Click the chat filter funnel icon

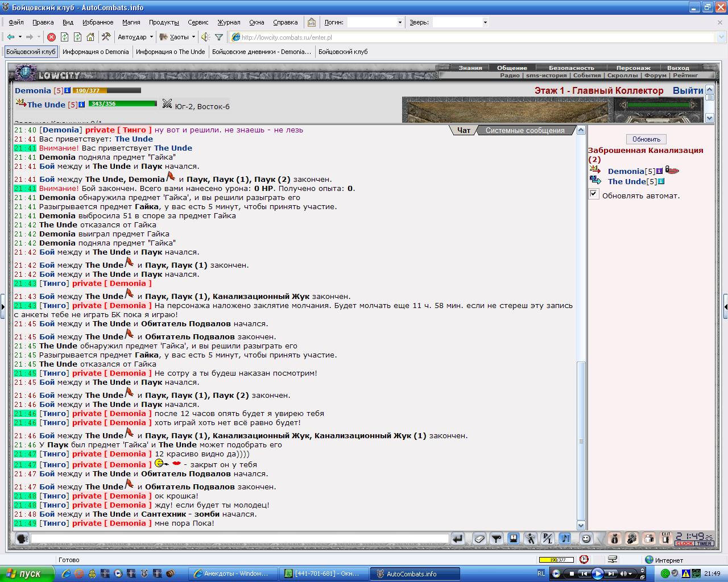(497, 538)
